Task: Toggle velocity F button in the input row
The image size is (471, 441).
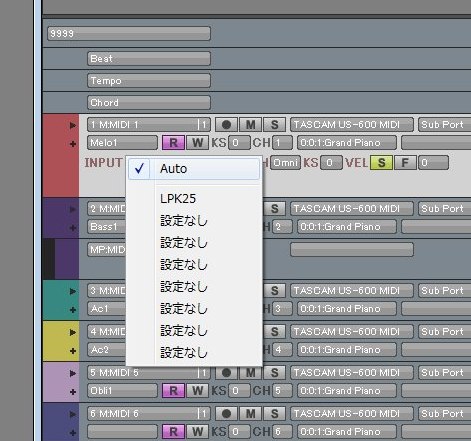Action: point(405,163)
